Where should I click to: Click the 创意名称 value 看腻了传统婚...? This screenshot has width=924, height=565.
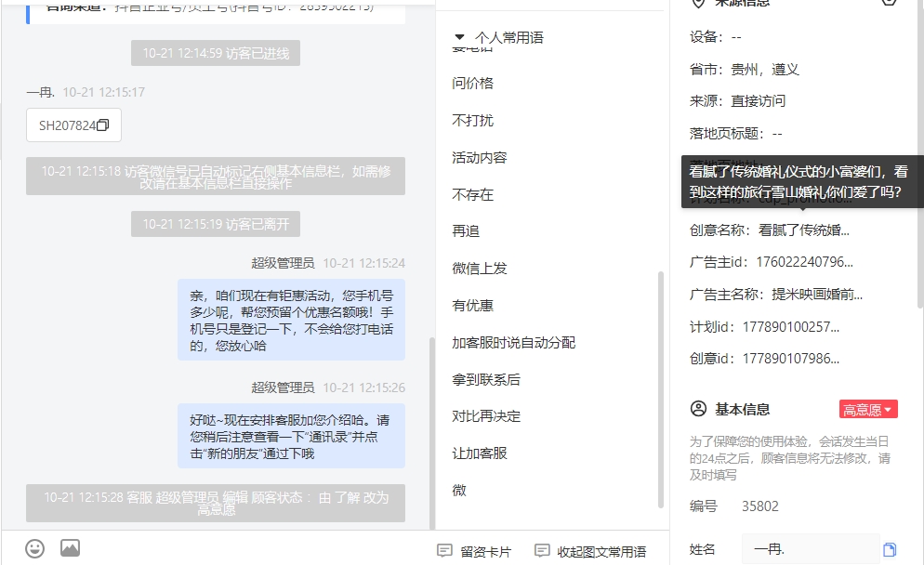point(804,230)
